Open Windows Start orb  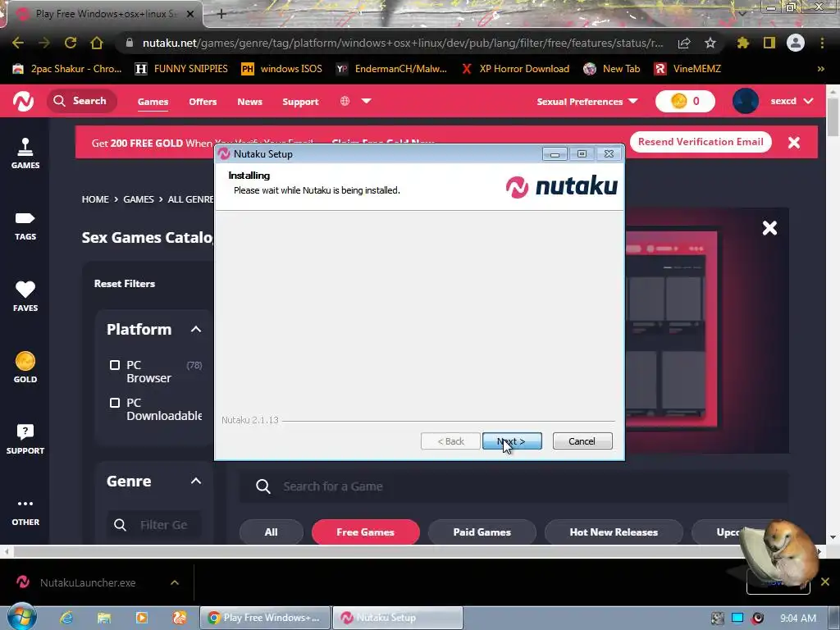click(21, 617)
